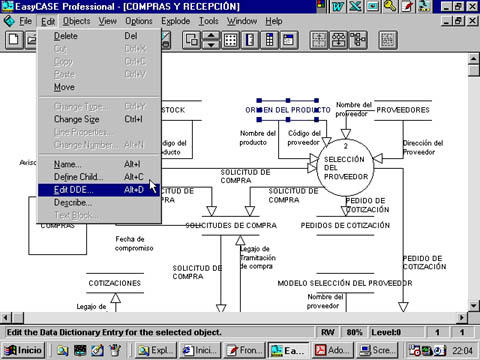480x360 pixels.
Task: Click the New document toolbar icon
Action: (14, 40)
